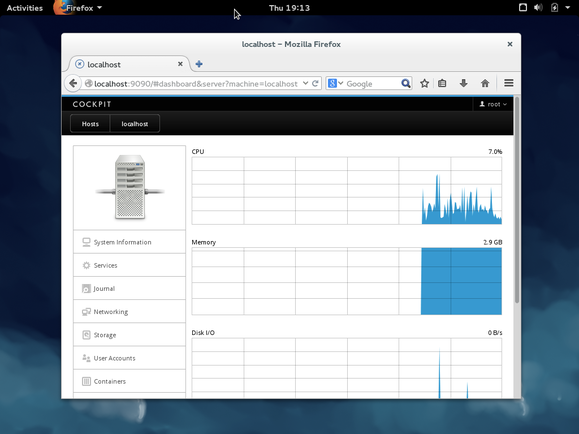Click the Storage disk icon
Screen dimensions: 579x434
tap(86, 335)
